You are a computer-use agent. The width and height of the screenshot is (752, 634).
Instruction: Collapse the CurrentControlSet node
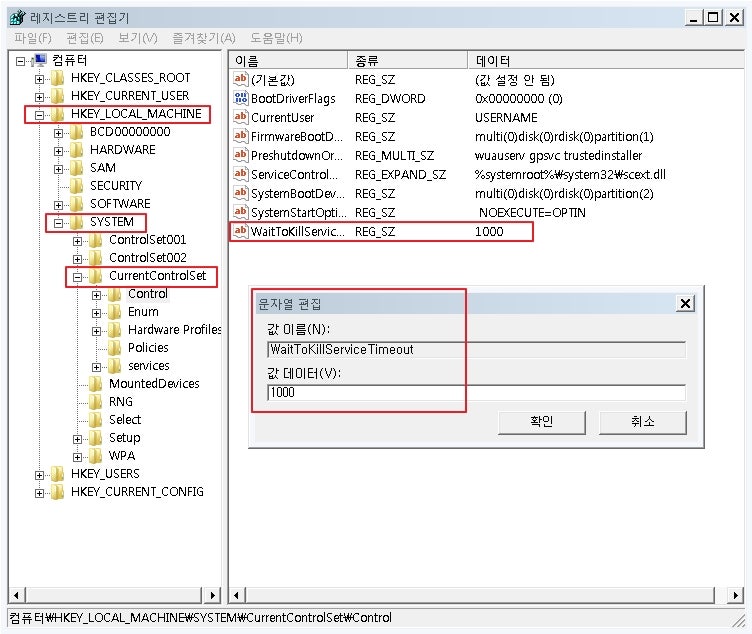pos(77,277)
